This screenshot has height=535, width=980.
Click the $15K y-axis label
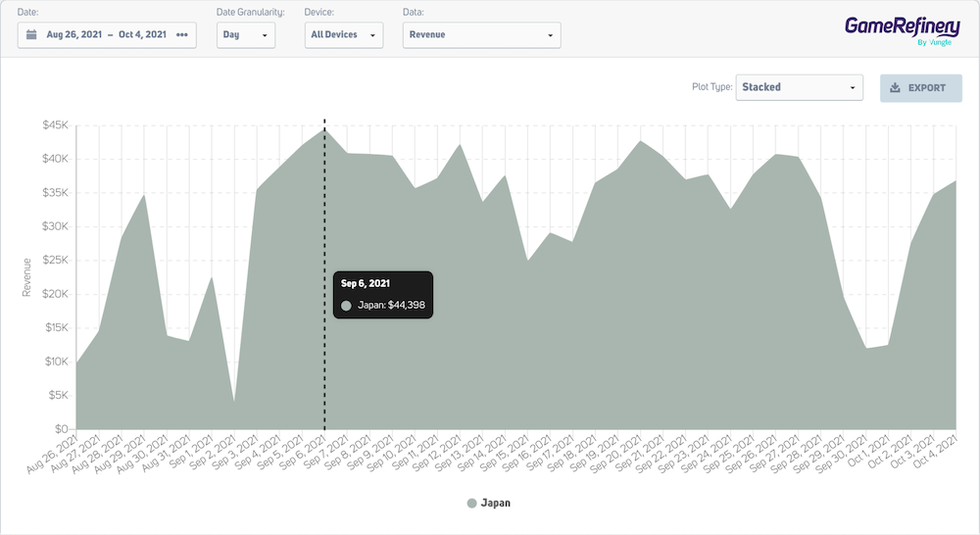[57, 327]
